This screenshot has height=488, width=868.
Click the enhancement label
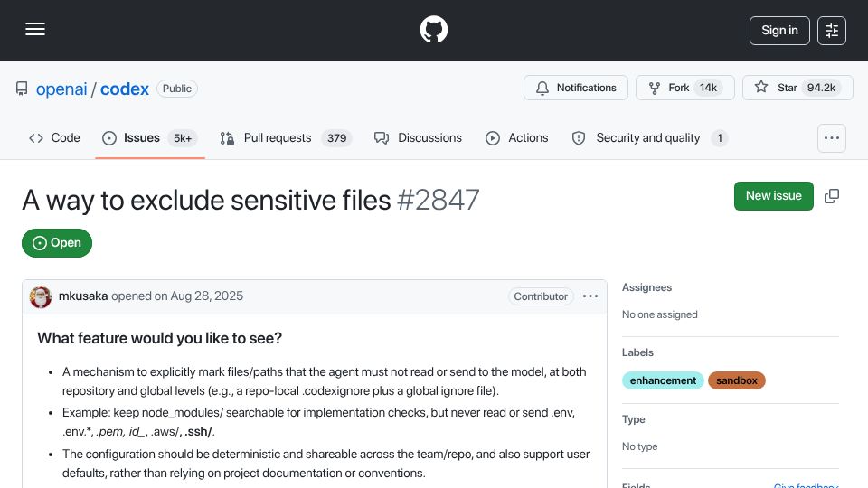tap(663, 380)
